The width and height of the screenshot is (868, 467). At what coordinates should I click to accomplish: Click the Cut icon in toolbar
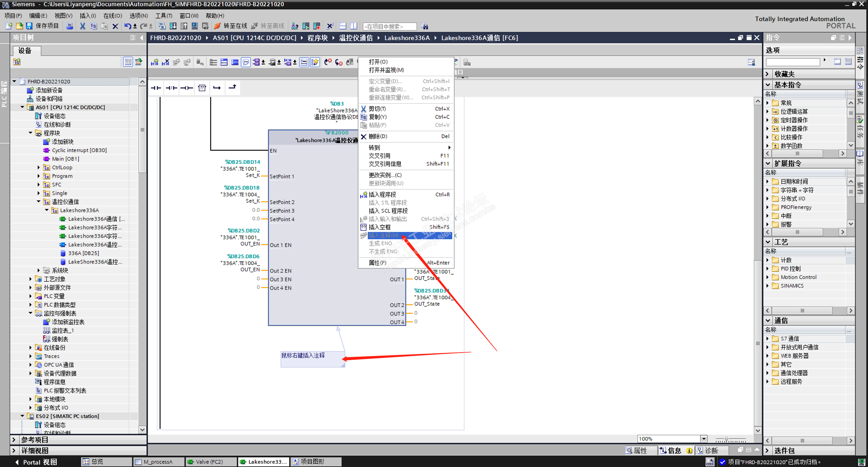click(82, 26)
